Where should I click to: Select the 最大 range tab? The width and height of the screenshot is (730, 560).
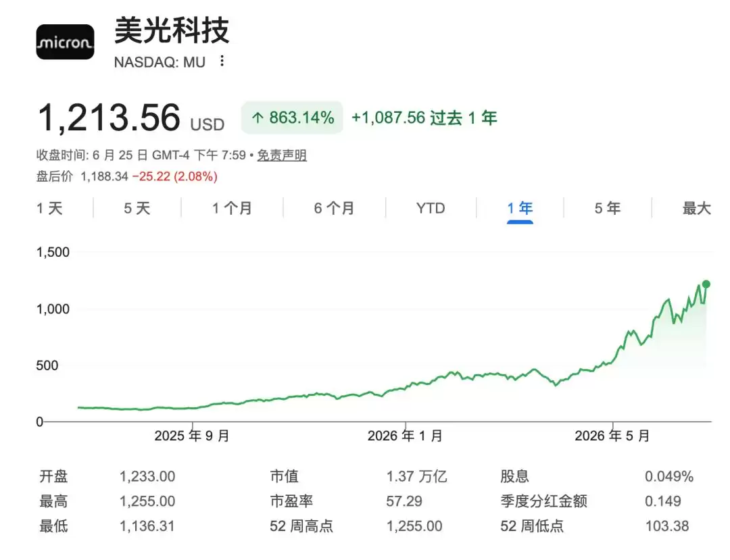696,208
